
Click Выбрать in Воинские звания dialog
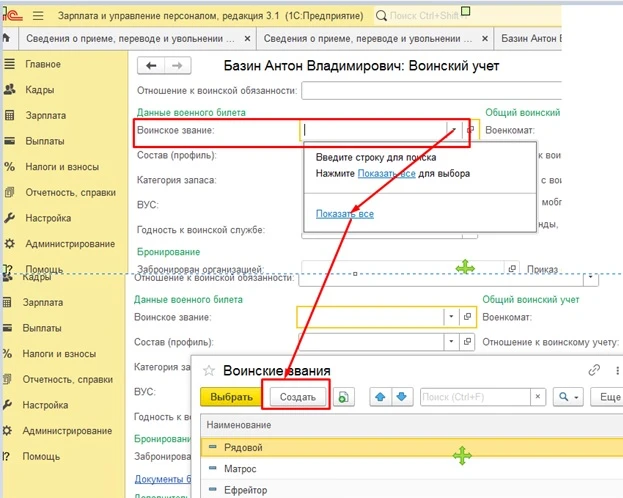[231, 397]
